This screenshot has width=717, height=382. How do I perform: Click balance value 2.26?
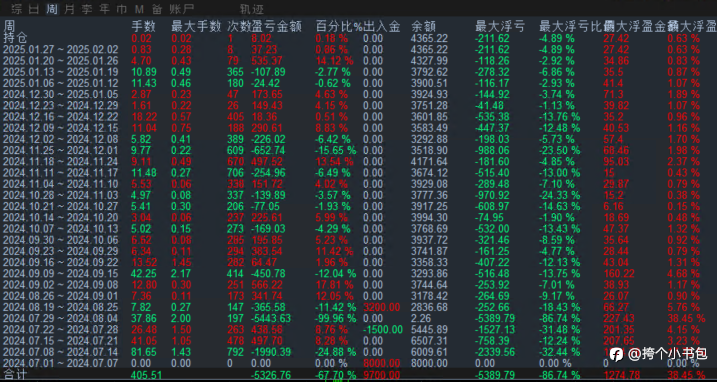tap(420, 318)
